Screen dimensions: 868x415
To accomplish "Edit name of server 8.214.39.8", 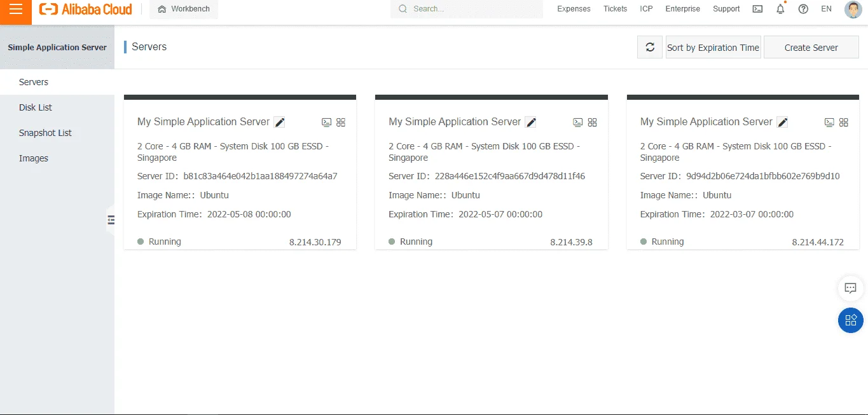I will point(531,122).
